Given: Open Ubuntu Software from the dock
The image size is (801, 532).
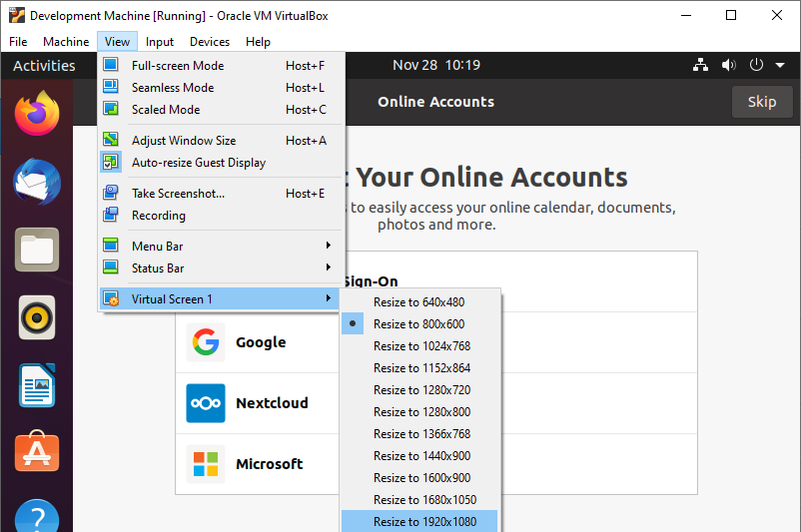Looking at the screenshot, I should tap(37, 451).
